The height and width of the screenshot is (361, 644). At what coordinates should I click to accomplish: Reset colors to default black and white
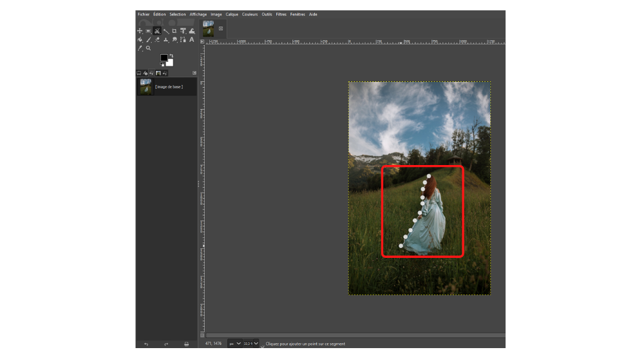pos(162,64)
